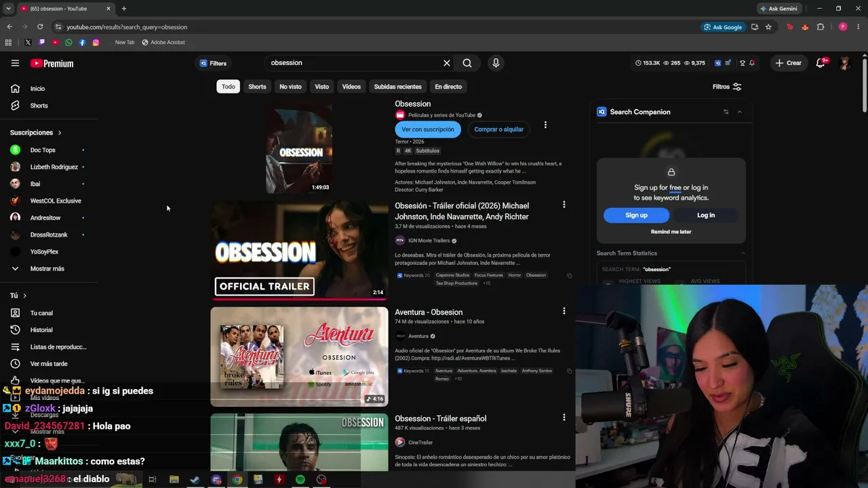Click Comprar o alquilar button
Viewport: 868px width, 488px height.
coord(498,129)
